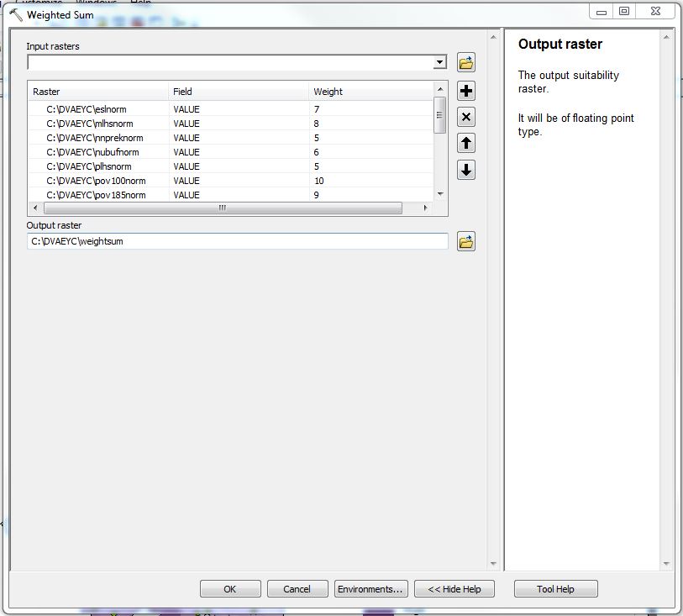Open the Input rasters dropdown
683x616 pixels.
pyautogui.click(x=439, y=63)
